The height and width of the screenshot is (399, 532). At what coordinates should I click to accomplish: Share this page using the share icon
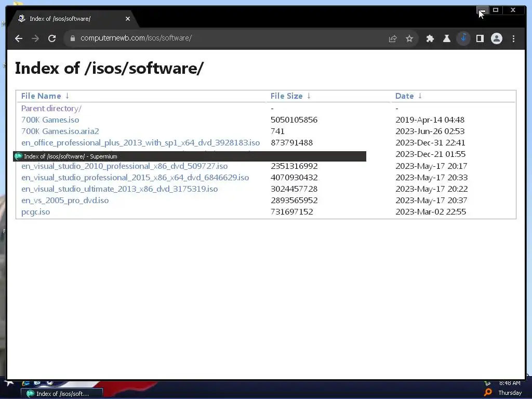(393, 38)
